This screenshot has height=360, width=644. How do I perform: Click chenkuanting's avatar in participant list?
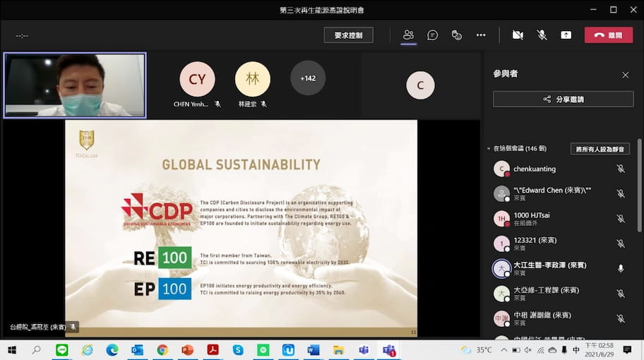pos(501,169)
